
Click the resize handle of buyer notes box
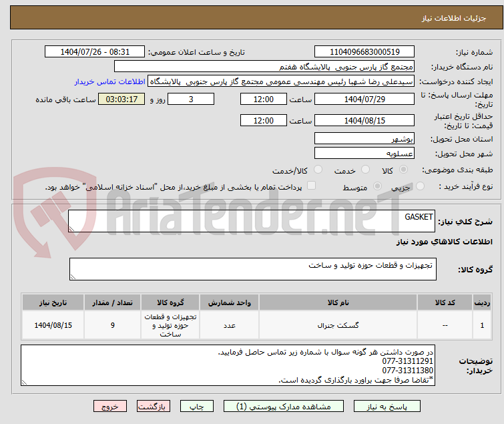(24, 382)
